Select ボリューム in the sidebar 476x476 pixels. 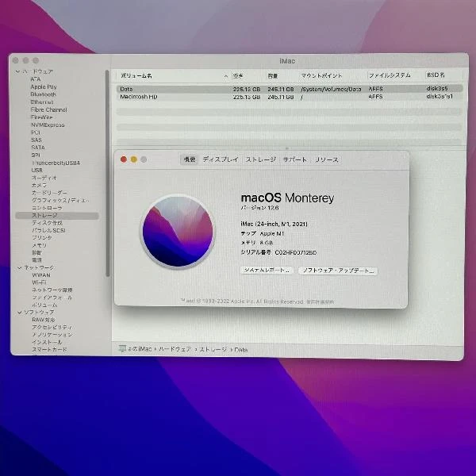[44, 305]
